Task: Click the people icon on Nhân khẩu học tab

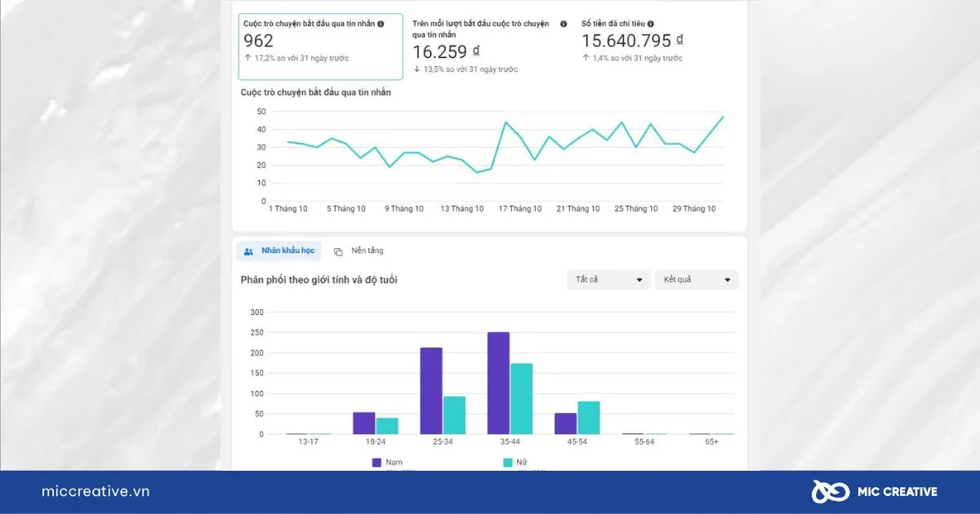Action: tap(248, 251)
